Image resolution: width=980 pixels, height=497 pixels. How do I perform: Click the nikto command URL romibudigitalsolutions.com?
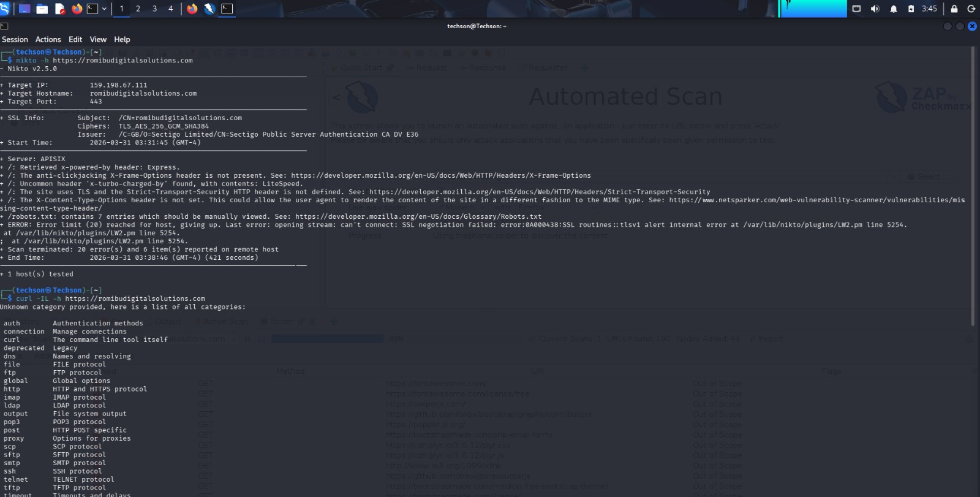(x=123, y=60)
